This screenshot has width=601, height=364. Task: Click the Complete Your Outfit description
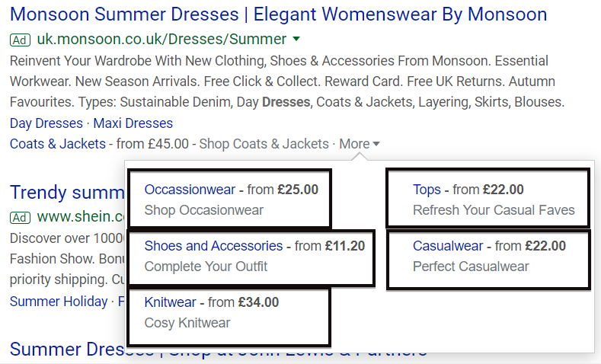point(206,267)
